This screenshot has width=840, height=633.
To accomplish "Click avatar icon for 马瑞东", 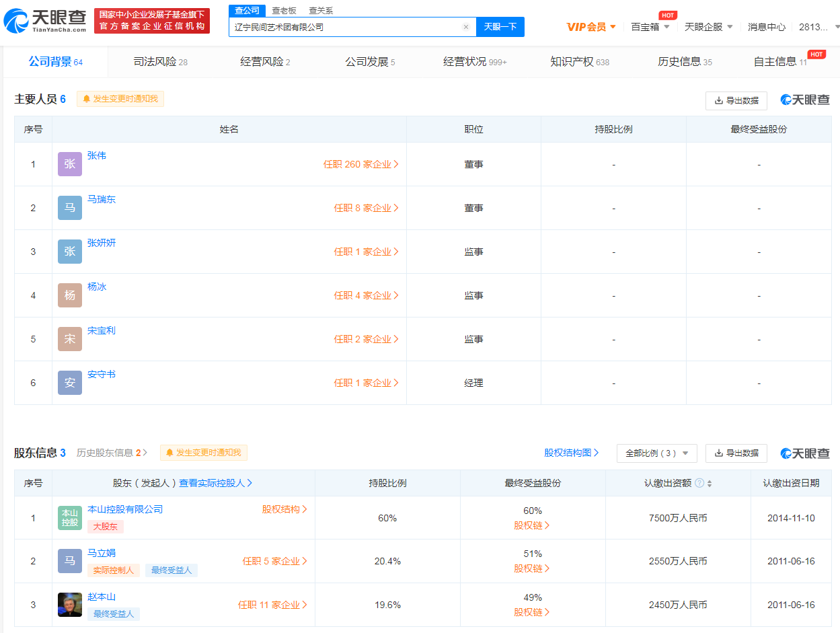I will 70,208.
